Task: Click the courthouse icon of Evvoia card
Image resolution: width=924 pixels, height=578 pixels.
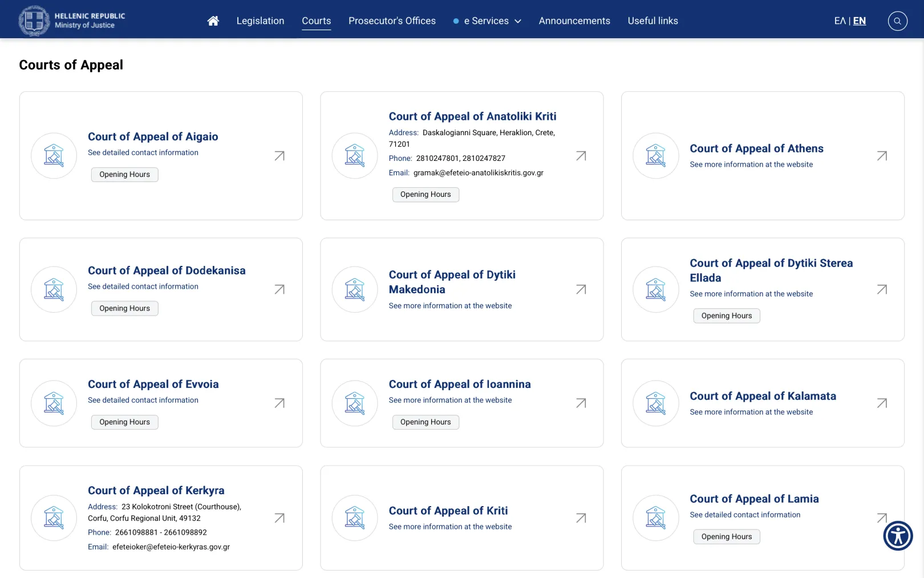Action: pyautogui.click(x=54, y=403)
